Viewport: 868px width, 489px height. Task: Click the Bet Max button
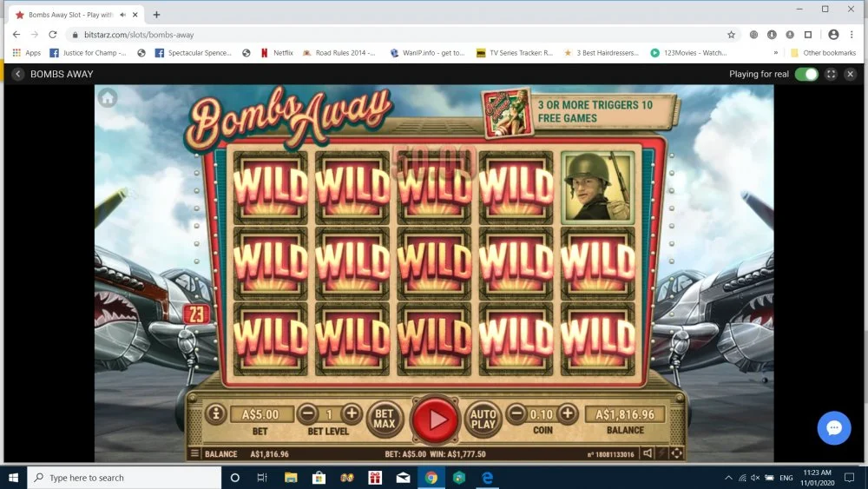pyautogui.click(x=385, y=420)
